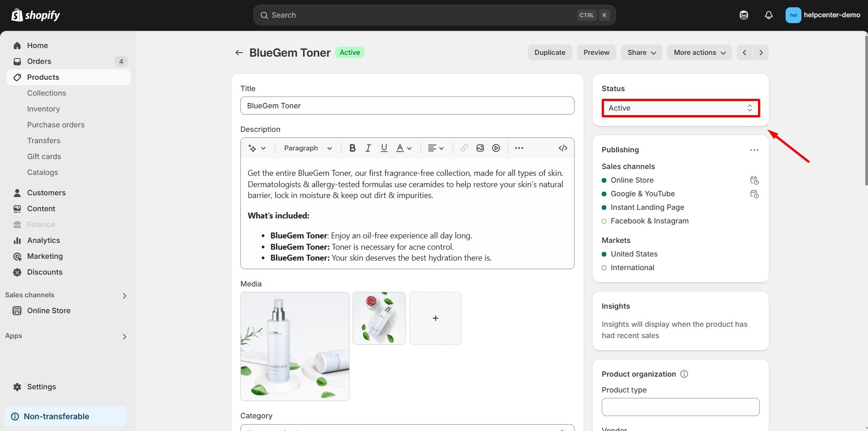Toggle italic formatting in description editor
The height and width of the screenshot is (431, 868).
click(368, 148)
